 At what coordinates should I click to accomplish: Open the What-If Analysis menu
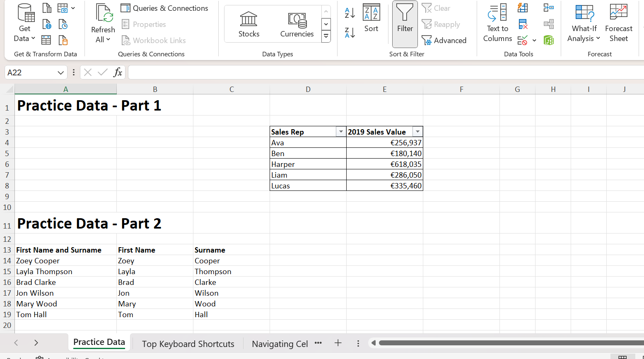tap(584, 23)
